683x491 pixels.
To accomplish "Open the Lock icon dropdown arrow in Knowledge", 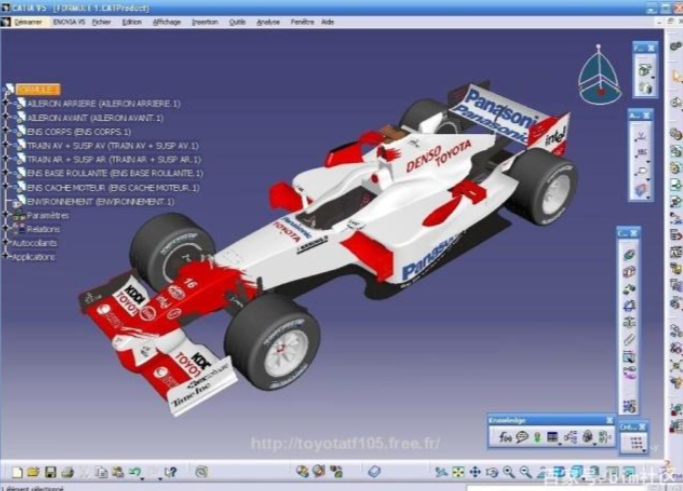I will [595, 443].
